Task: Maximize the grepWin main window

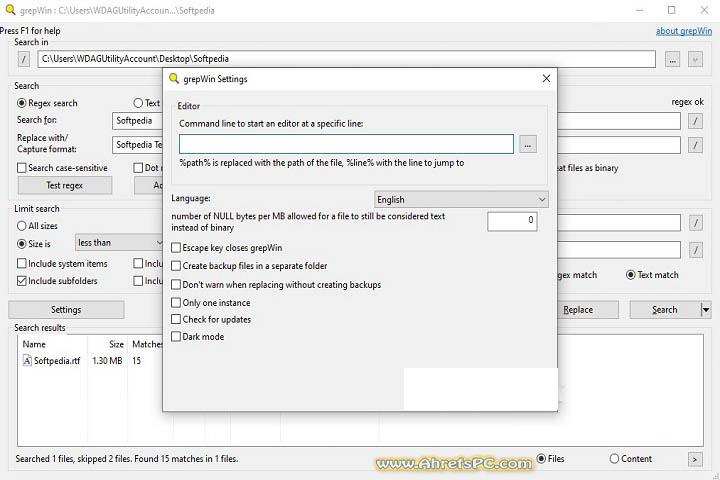Action: [671, 10]
